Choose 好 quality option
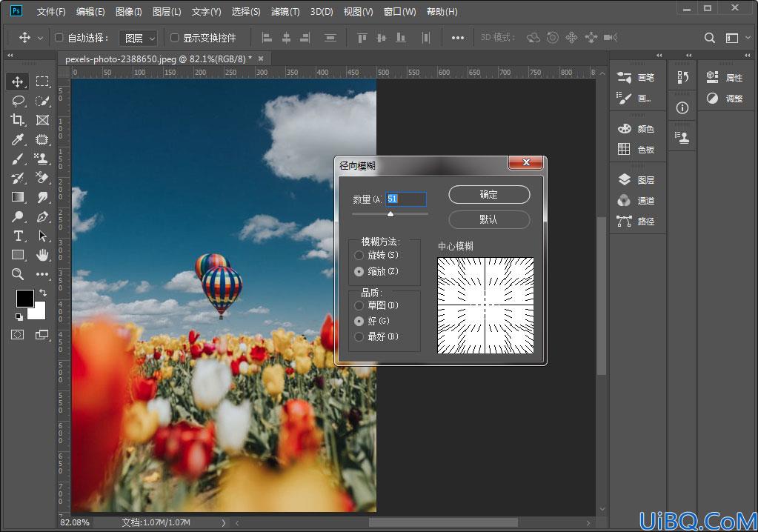Image resolution: width=758 pixels, height=532 pixels. [359, 321]
